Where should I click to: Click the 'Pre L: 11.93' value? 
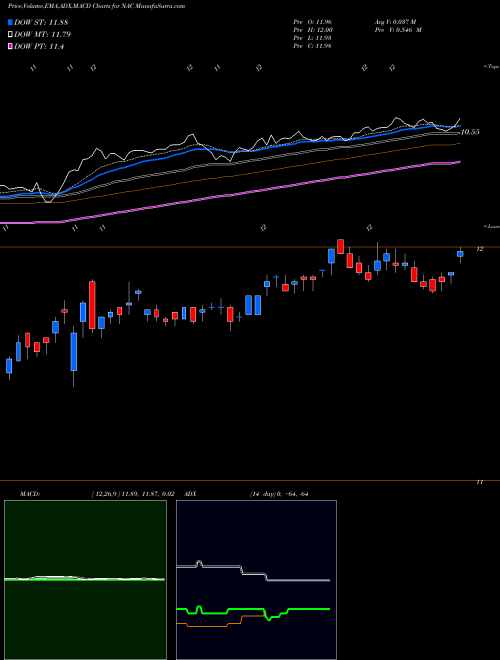point(313,38)
